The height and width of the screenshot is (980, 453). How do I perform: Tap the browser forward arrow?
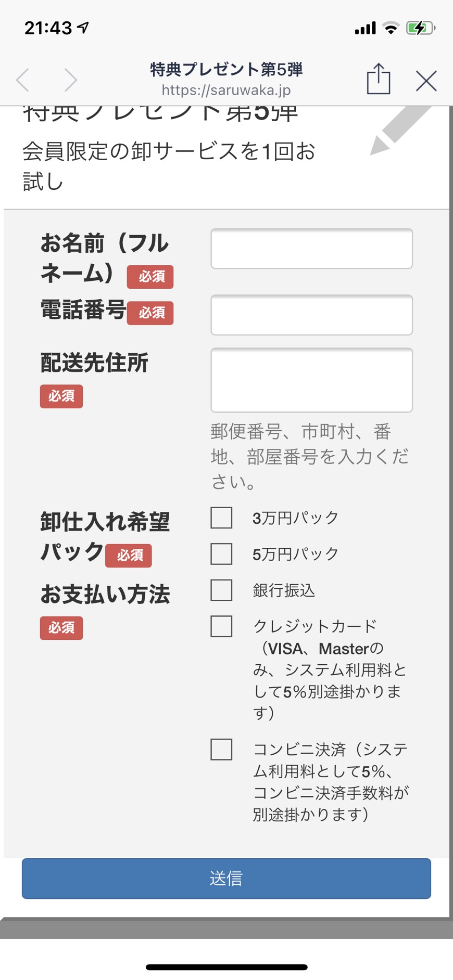tap(71, 80)
